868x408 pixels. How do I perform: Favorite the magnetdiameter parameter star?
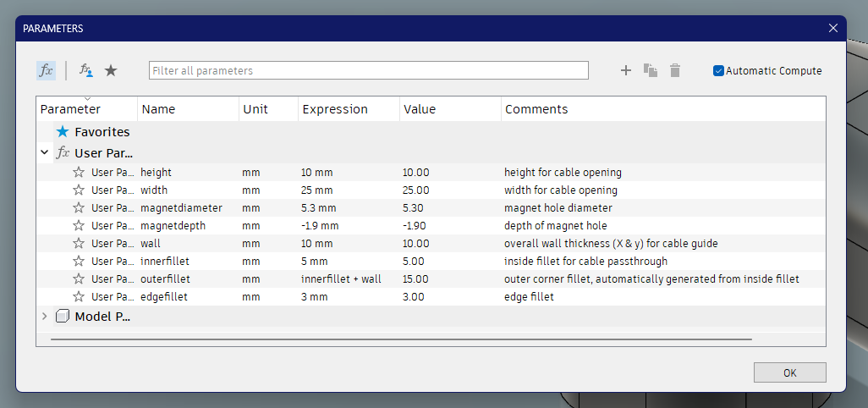tap(79, 207)
